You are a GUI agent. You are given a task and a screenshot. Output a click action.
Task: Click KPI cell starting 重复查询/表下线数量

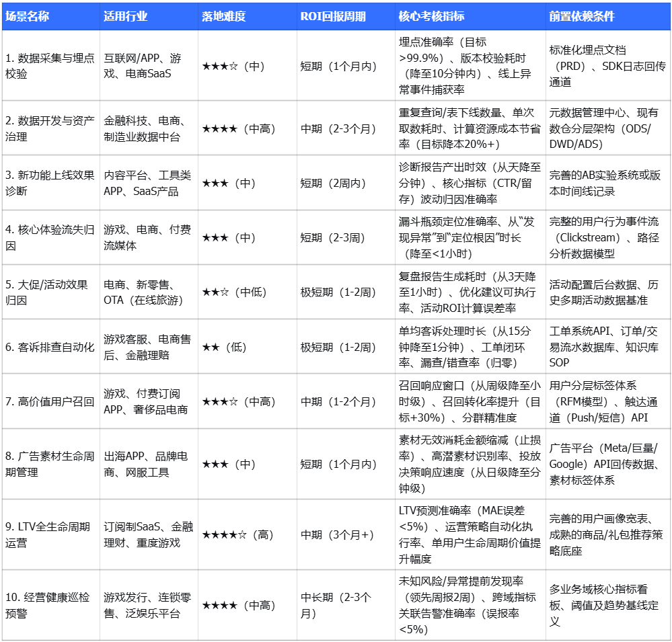471,128
